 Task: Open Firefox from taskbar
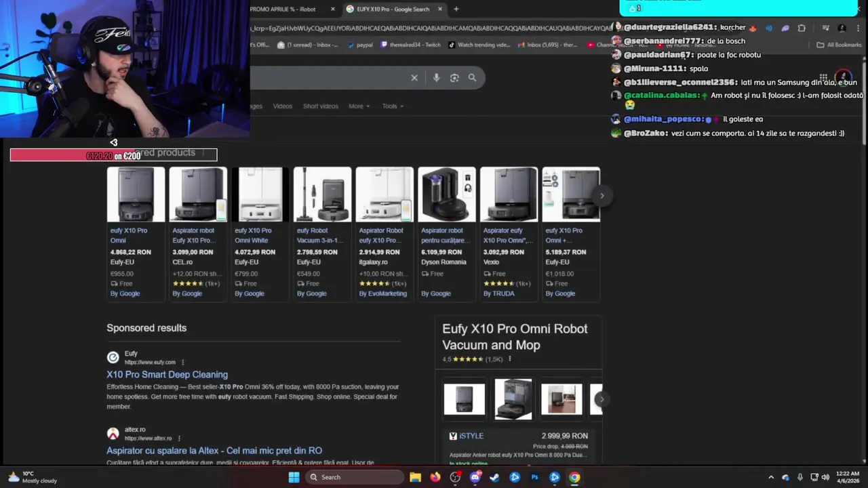[x=435, y=477]
